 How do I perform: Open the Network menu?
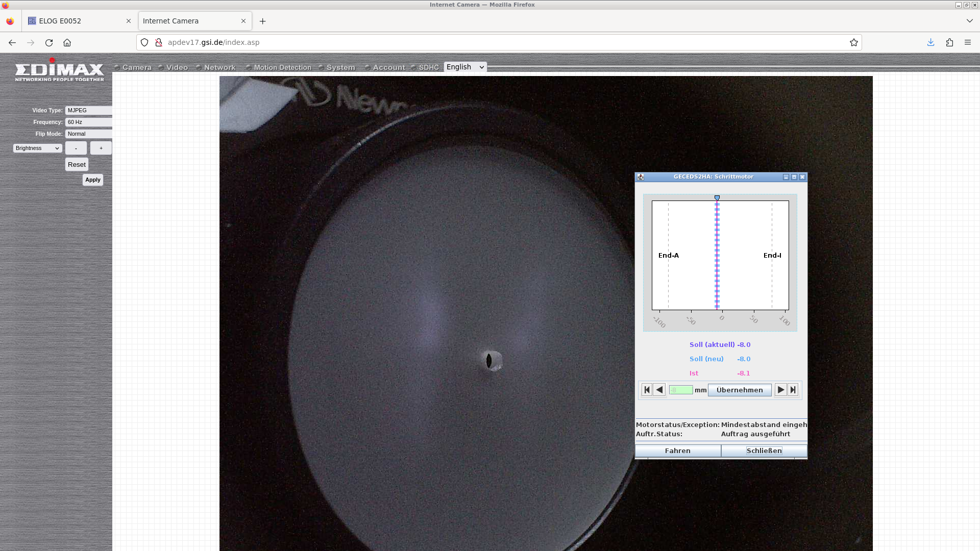(220, 67)
